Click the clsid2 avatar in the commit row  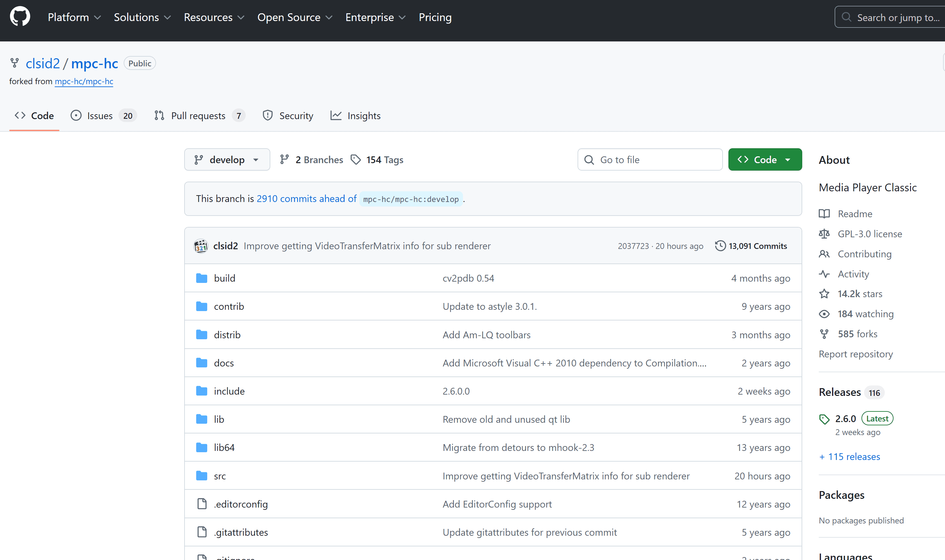(201, 246)
